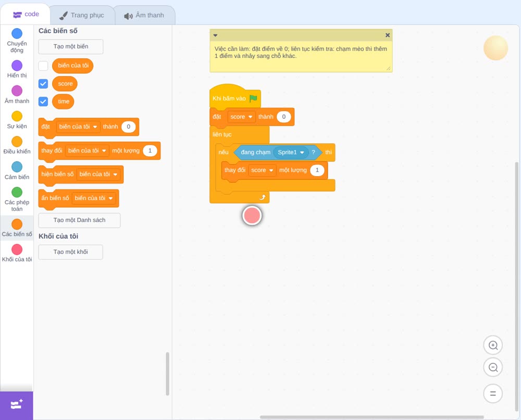This screenshot has height=420, width=521.
Task: Open variable dropdown in 'hiện biến số' block
Action: click(98, 174)
